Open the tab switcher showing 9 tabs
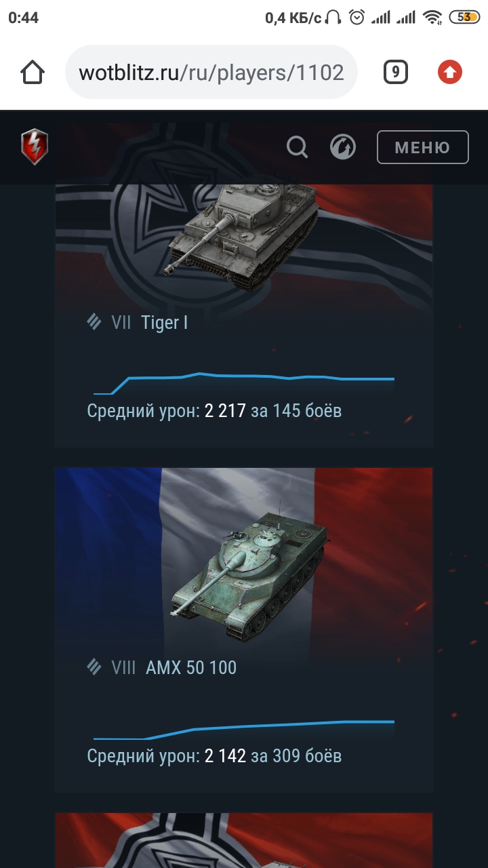Viewport: 488px width, 868px height. tap(396, 72)
